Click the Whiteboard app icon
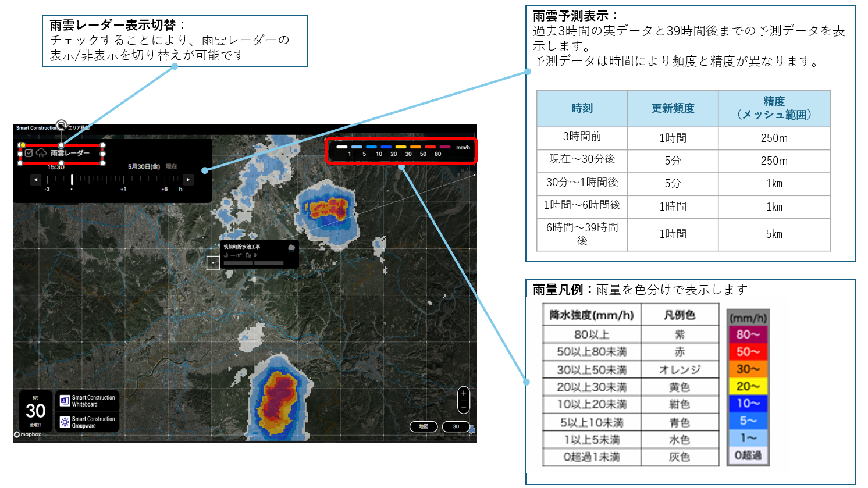This screenshot has height=488, width=868. (65, 401)
